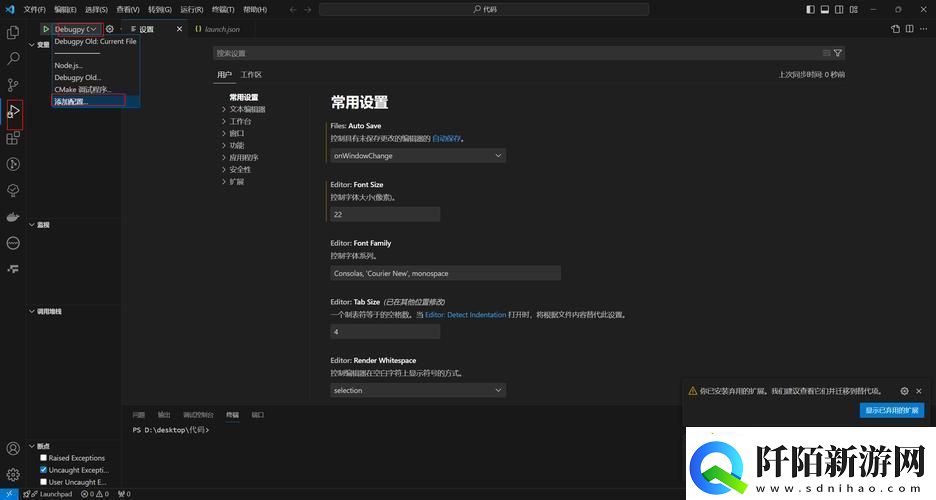Split the editor to the right
The height and width of the screenshot is (500, 936).
click(x=909, y=29)
